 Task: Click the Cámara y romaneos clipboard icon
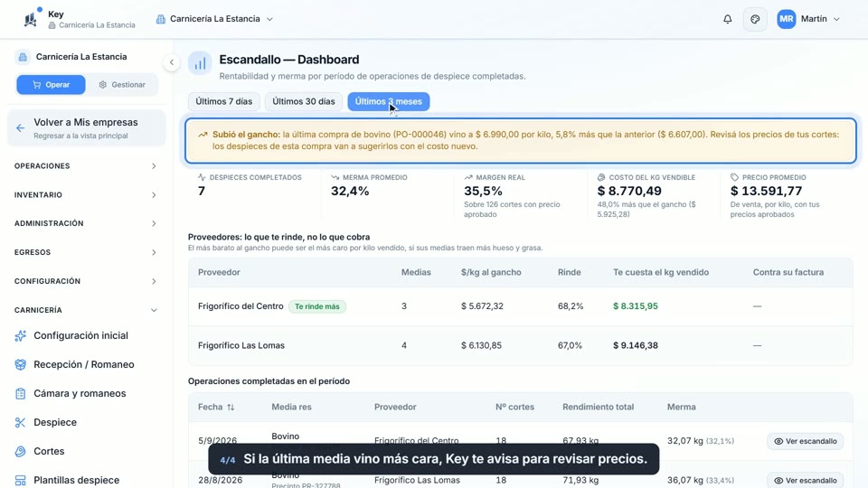click(x=21, y=393)
